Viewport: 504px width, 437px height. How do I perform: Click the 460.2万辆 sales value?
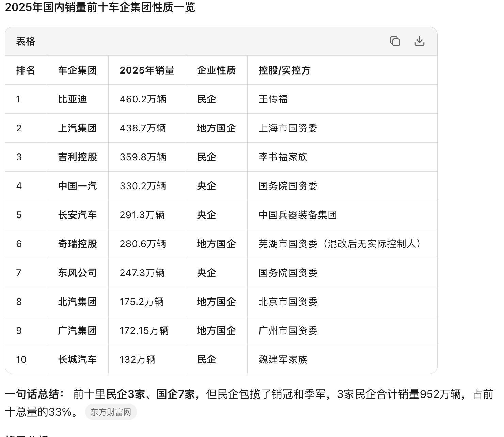[x=143, y=99]
